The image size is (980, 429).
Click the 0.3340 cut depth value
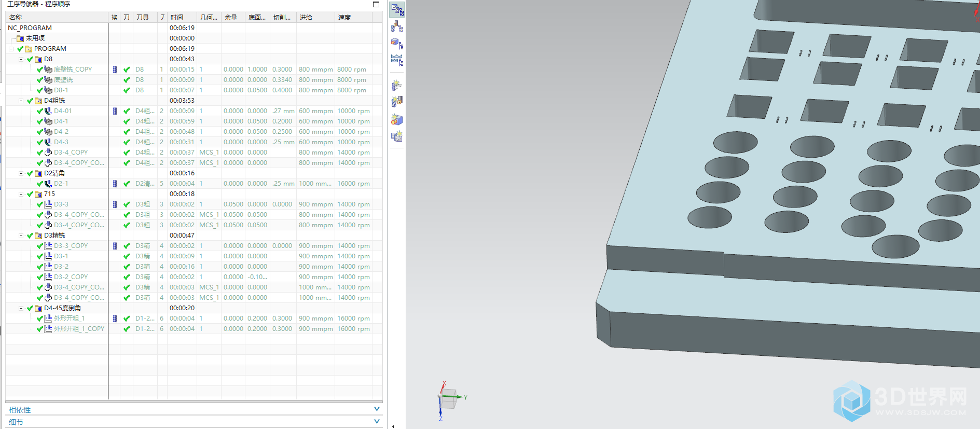282,80
